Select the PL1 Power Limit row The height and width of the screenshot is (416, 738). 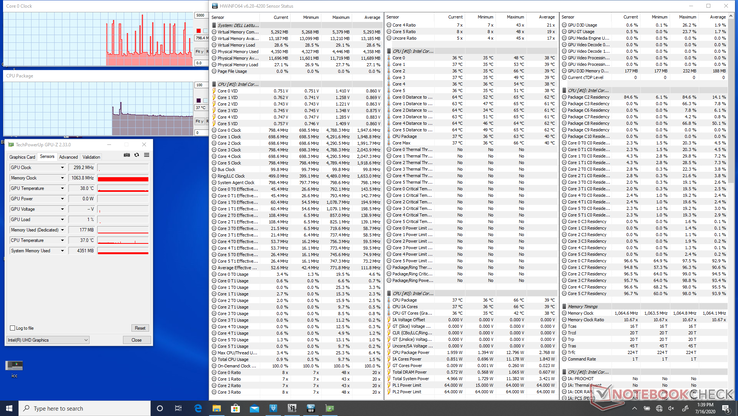click(x=472, y=385)
